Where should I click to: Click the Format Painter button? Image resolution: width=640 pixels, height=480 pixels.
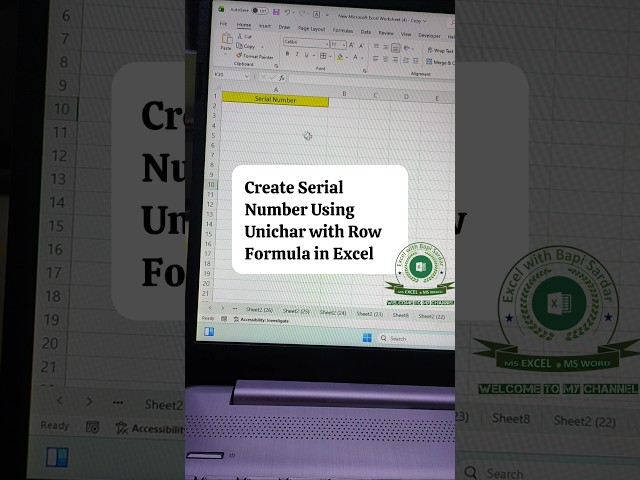pyautogui.click(x=255, y=56)
